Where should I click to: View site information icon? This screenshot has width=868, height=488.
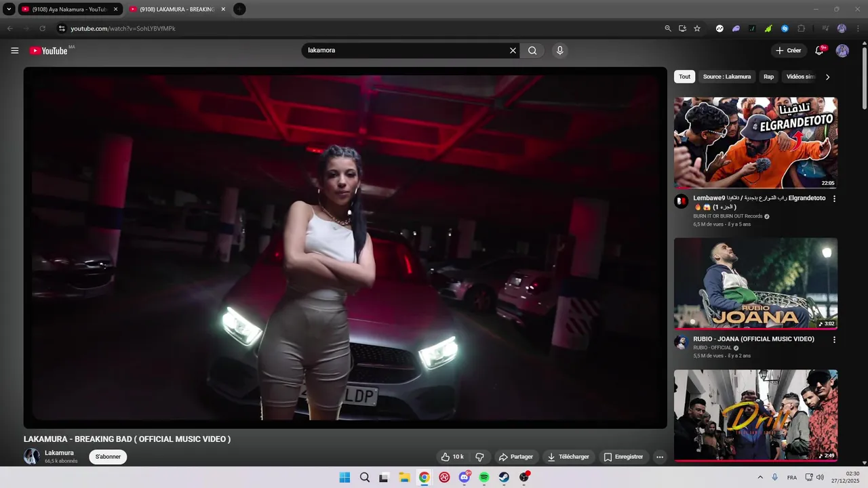tap(62, 28)
